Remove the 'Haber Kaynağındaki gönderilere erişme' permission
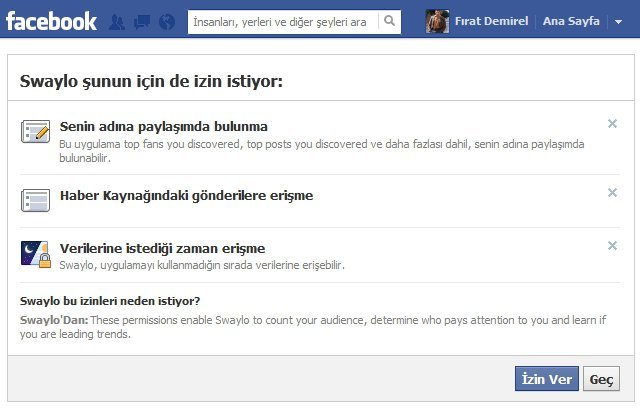Image resolution: width=640 pixels, height=413 pixels. [x=612, y=193]
